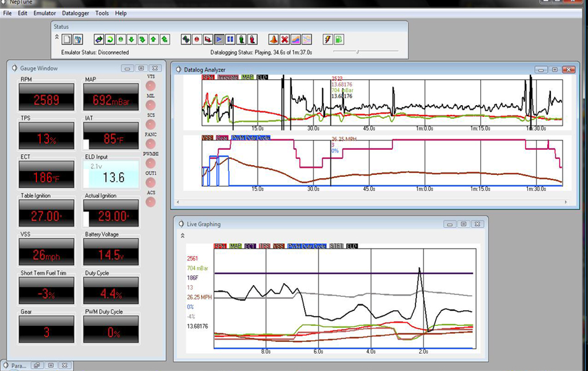The height and width of the screenshot is (371, 588).
Task: Open the Help menu
Action: pyautogui.click(x=121, y=13)
